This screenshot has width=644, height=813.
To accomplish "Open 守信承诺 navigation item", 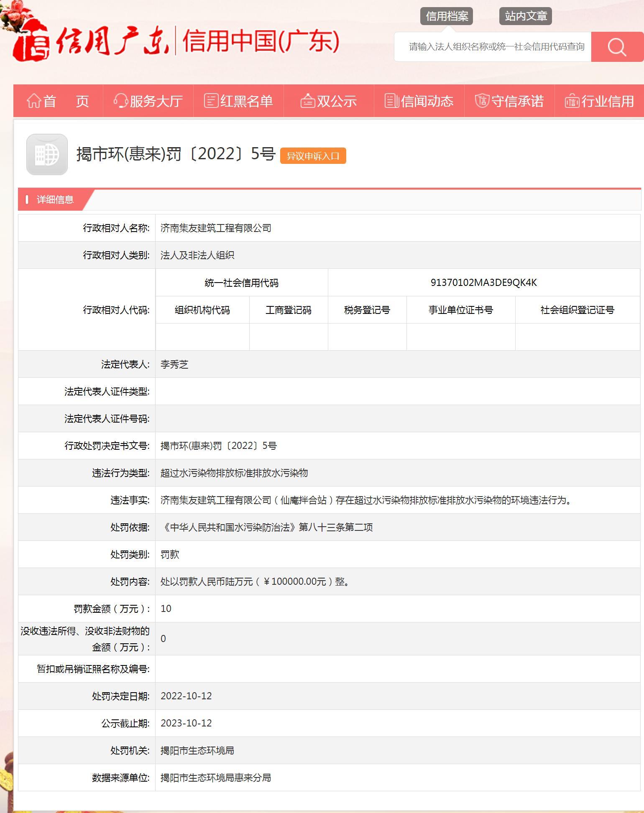I will [510, 101].
